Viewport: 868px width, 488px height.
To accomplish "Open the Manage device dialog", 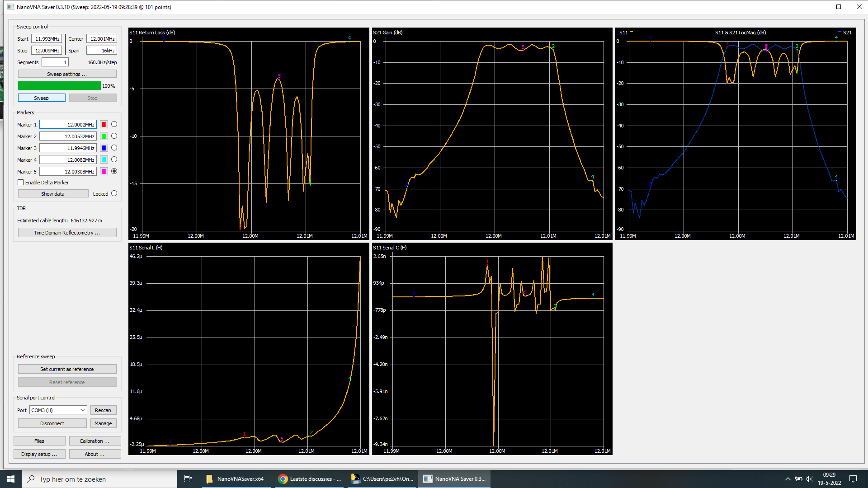I will tap(103, 423).
